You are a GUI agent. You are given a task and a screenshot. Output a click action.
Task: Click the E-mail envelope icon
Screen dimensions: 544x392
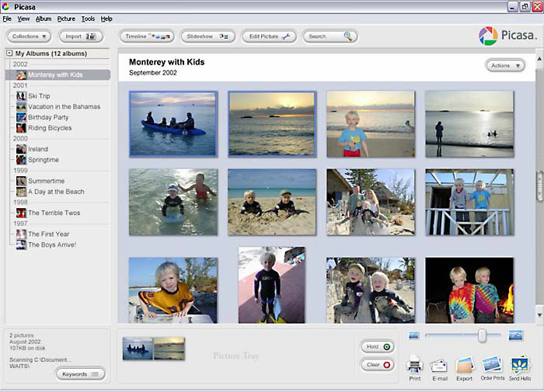tap(439, 365)
